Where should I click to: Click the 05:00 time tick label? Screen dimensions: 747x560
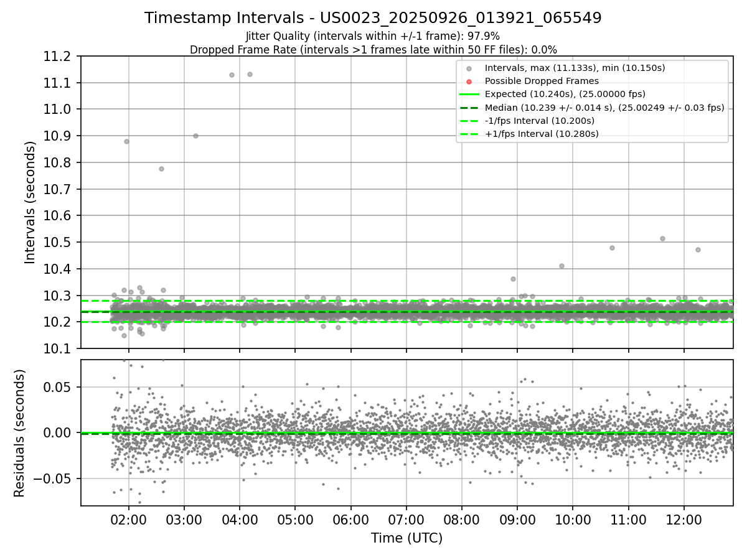tap(295, 520)
